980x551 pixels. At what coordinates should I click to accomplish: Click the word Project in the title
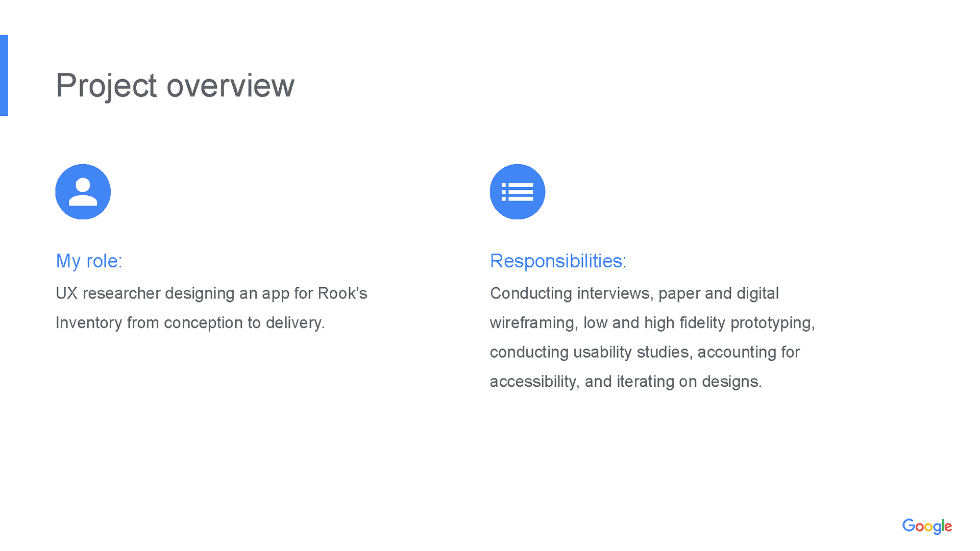(x=106, y=86)
